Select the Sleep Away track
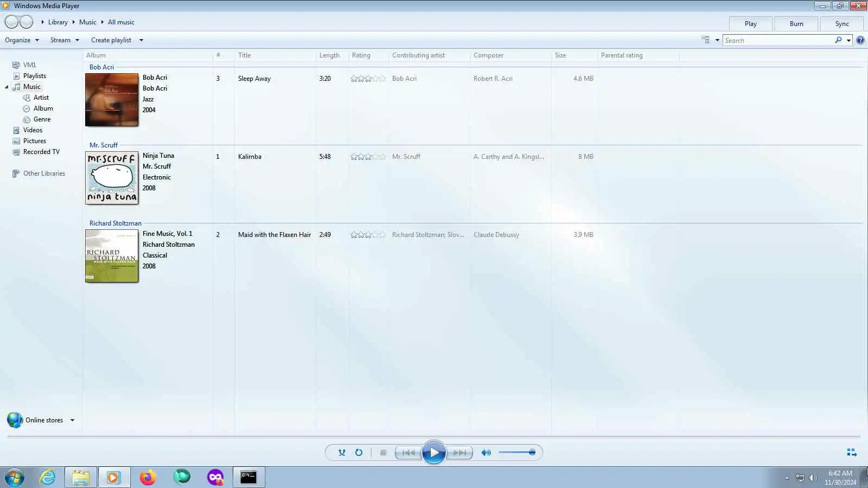 (254, 79)
